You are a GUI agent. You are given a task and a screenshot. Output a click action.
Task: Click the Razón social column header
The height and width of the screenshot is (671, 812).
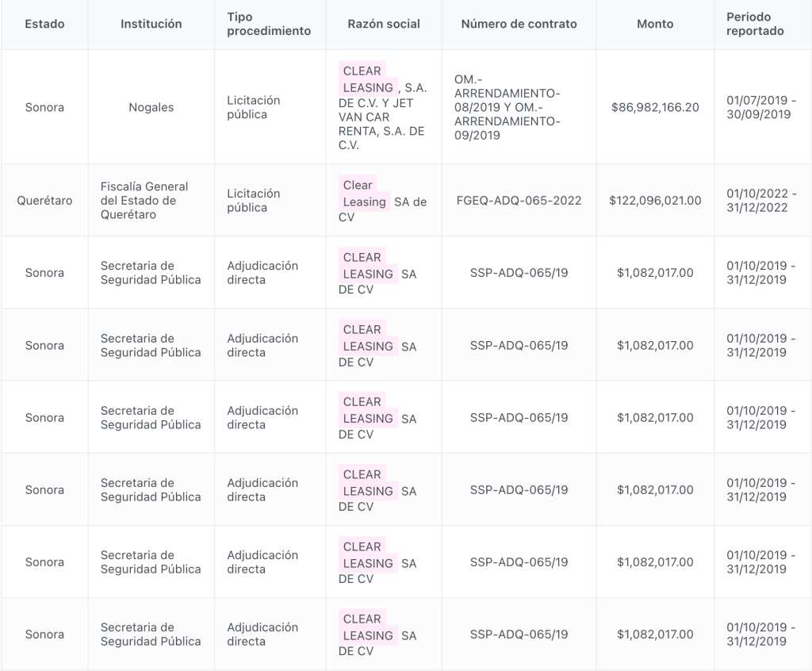tap(384, 24)
